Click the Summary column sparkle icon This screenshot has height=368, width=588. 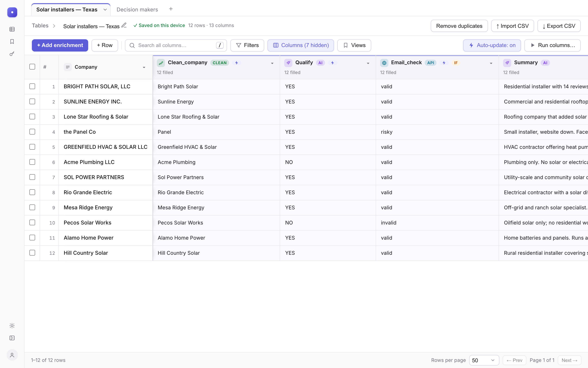tap(507, 63)
